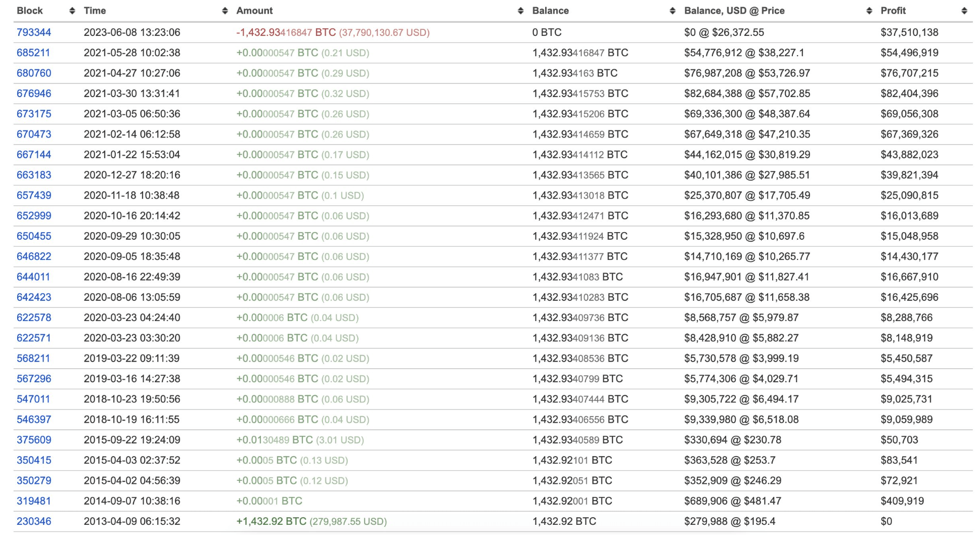
Task: Open block 650455 link
Action: [34, 236]
